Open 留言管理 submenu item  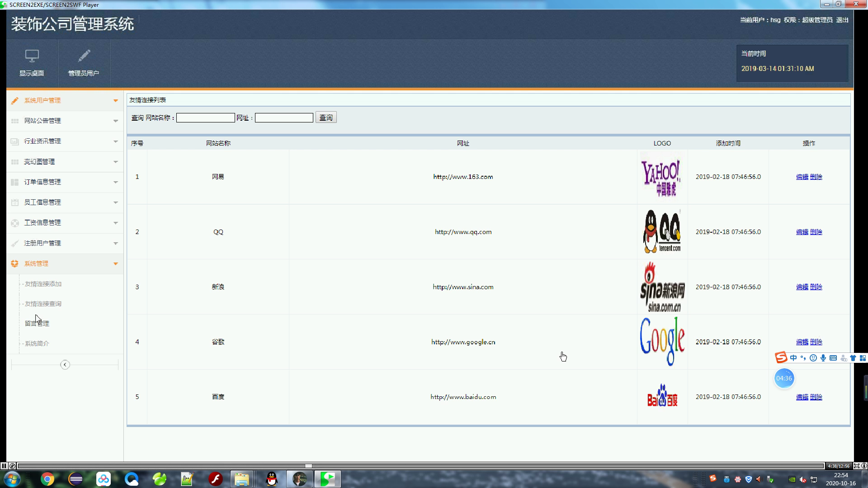click(37, 324)
